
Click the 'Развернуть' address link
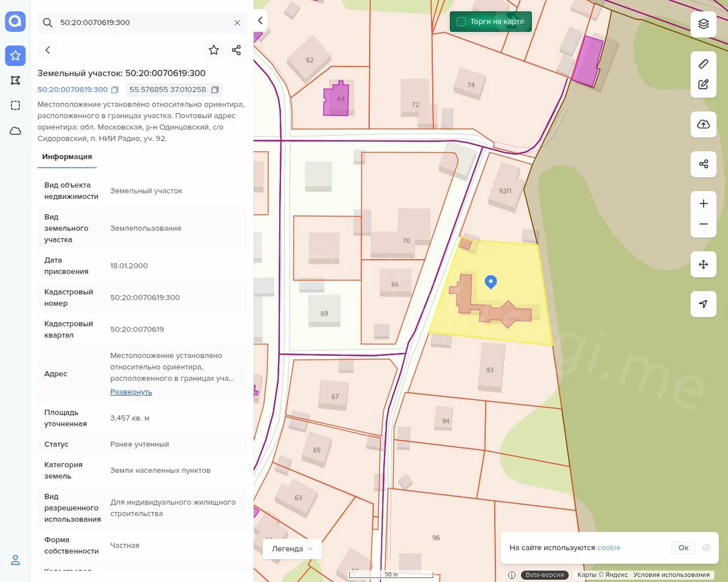131,392
